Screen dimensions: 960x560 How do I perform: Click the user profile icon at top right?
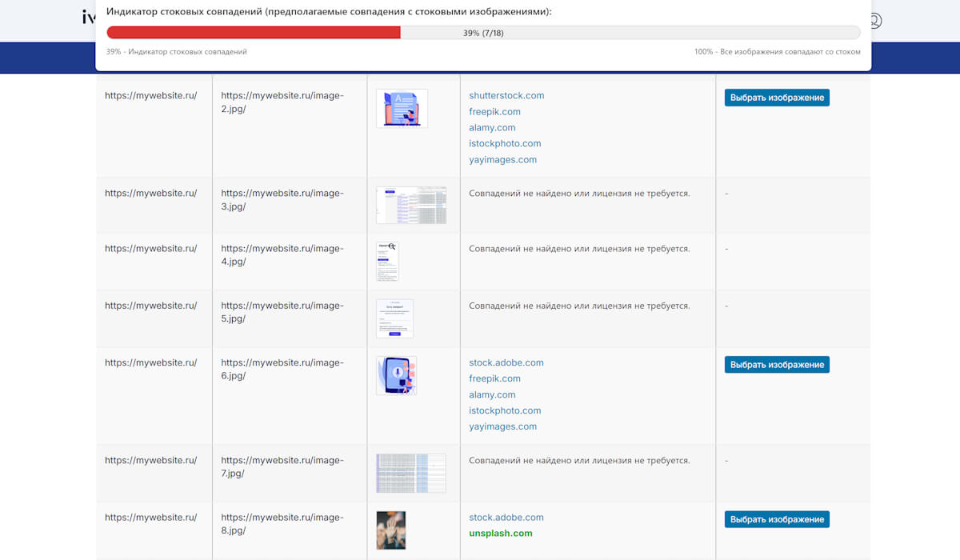coord(874,21)
